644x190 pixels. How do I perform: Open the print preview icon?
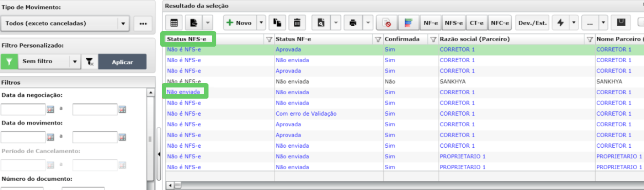click(321, 23)
